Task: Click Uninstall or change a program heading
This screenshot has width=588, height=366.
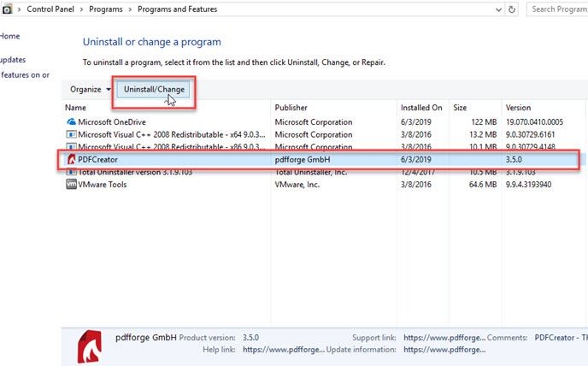Action: pos(152,42)
